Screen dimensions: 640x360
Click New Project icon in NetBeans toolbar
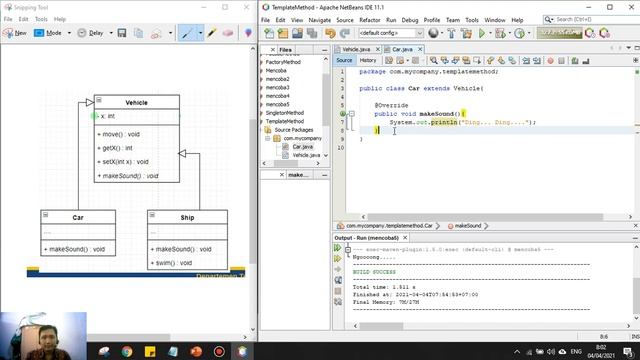283,33
